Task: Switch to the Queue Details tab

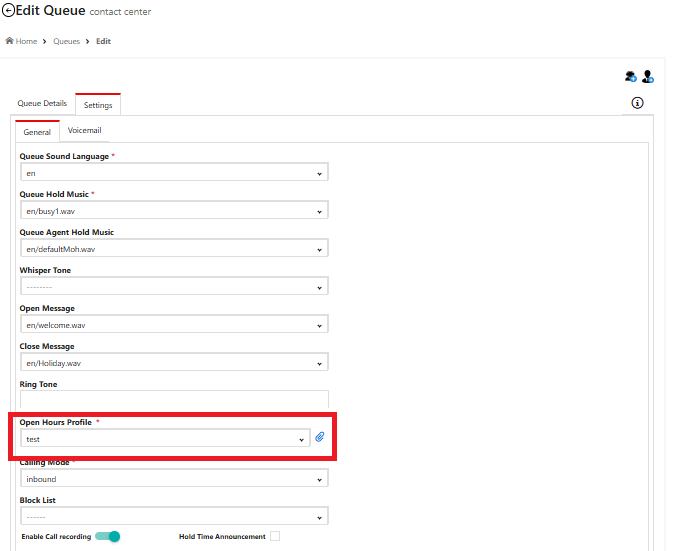Action: (x=42, y=103)
